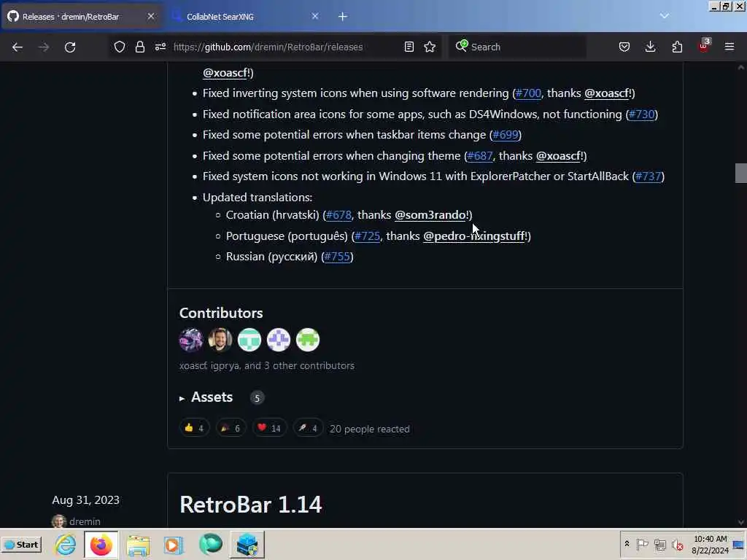Go back with the browser back arrow

click(x=18, y=47)
